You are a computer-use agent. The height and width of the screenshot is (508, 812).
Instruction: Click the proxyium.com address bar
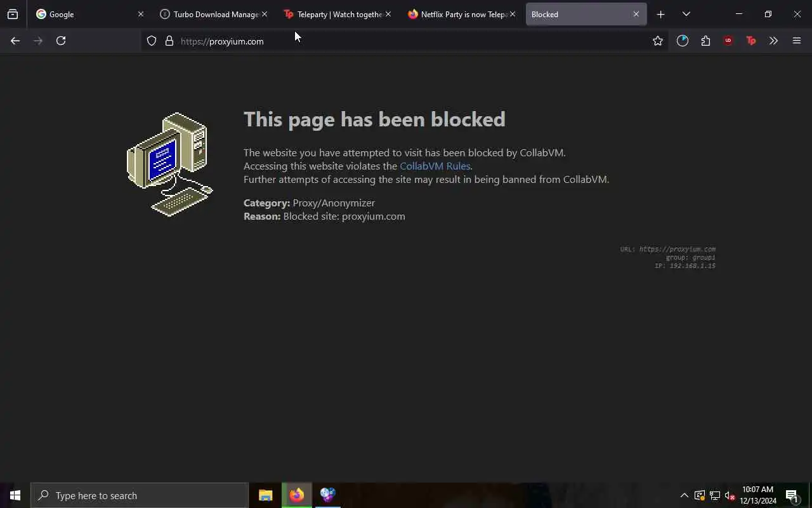point(406,41)
